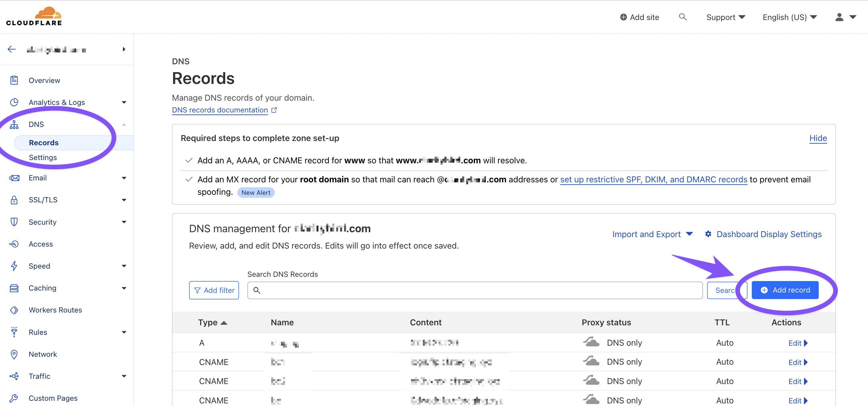
Task: Open the Access page
Action: click(41, 244)
